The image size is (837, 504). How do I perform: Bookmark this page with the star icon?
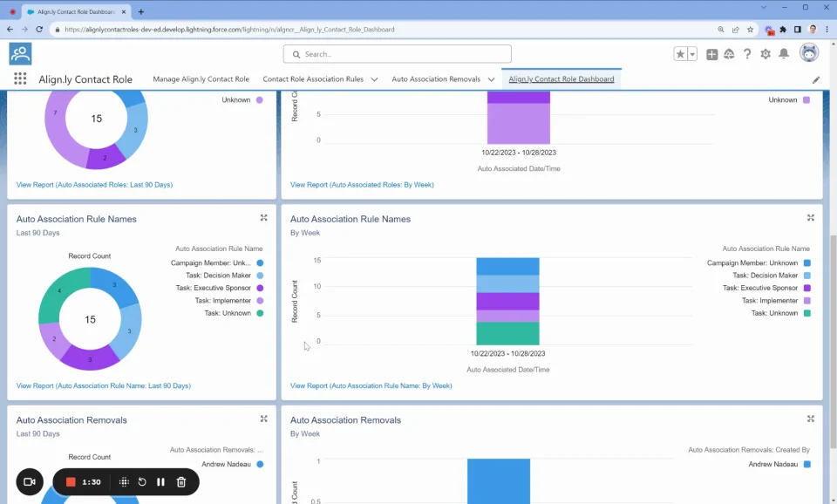click(750, 30)
